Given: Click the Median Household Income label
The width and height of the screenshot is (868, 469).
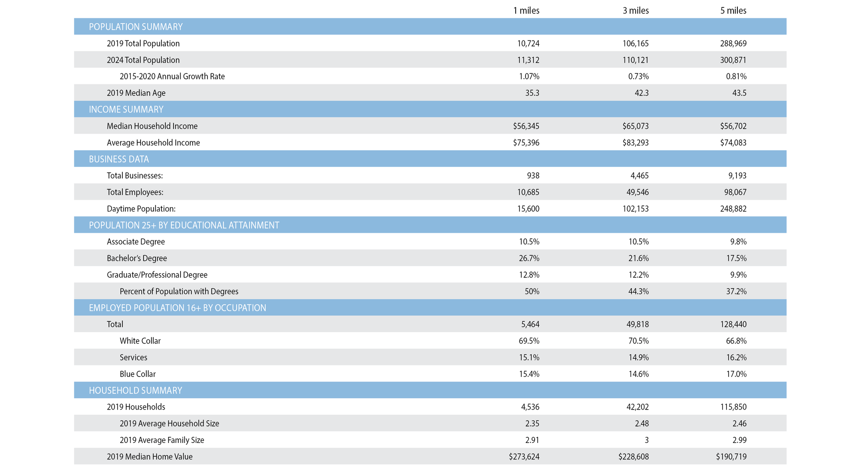Looking at the screenshot, I should (x=152, y=126).
